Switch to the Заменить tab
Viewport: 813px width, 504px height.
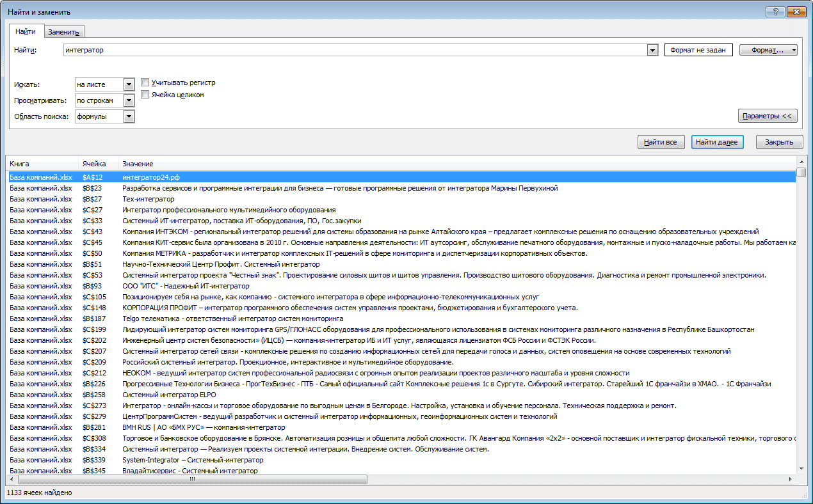tap(63, 32)
